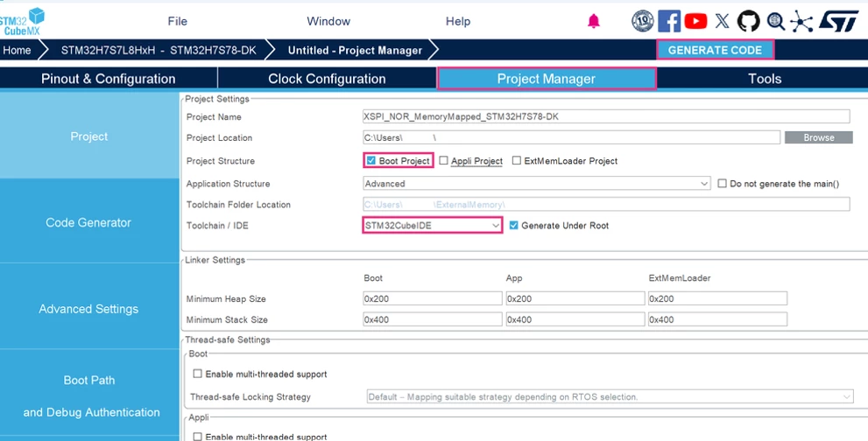Open the Window menu
The image size is (868, 441).
[328, 21]
